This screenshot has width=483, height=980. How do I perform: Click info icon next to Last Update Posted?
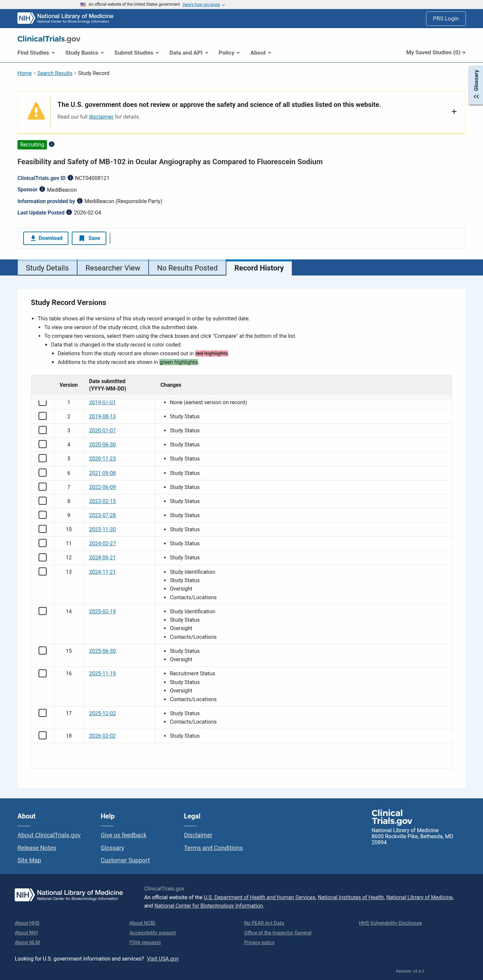[69, 212]
